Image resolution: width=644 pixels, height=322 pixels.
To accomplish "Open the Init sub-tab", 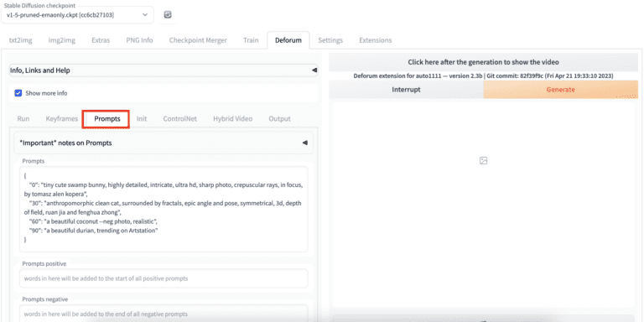I will click(x=142, y=119).
